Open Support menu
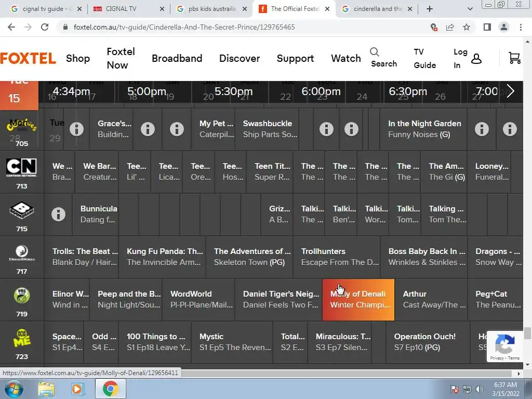The image size is (532, 399). click(295, 58)
